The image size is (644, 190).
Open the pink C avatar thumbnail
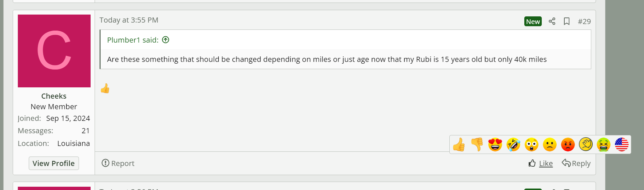coord(54,51)
